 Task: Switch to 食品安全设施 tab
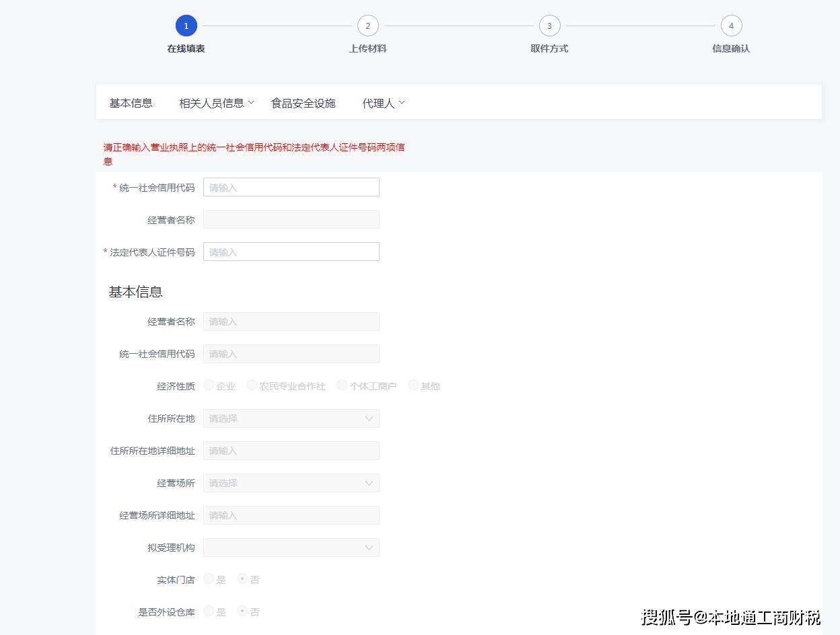303,103
